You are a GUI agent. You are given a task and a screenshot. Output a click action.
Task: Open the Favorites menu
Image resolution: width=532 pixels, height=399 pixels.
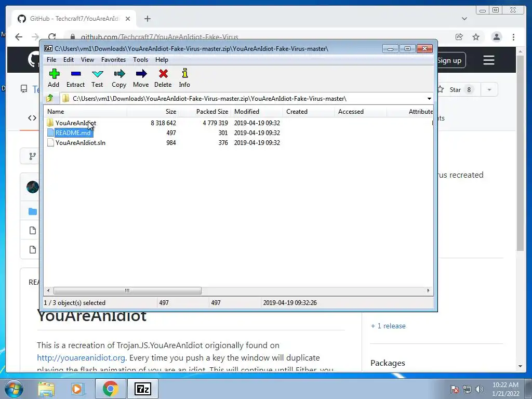click(x=113, y=59)
